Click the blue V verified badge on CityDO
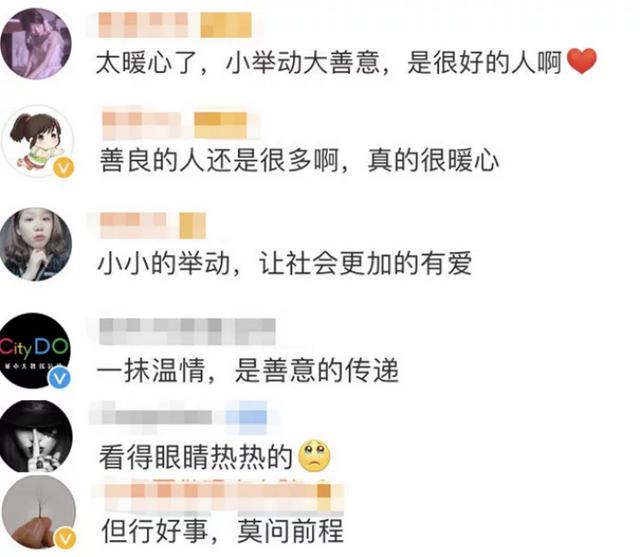 [x=60, y=378]
